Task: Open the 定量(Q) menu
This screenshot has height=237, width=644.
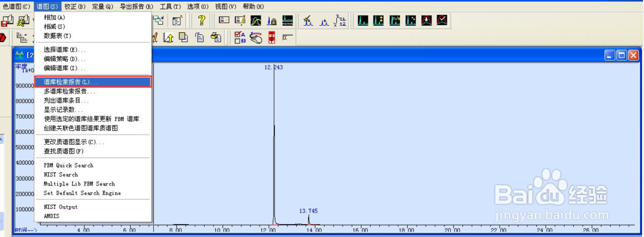Action: [x=102, y=6]
